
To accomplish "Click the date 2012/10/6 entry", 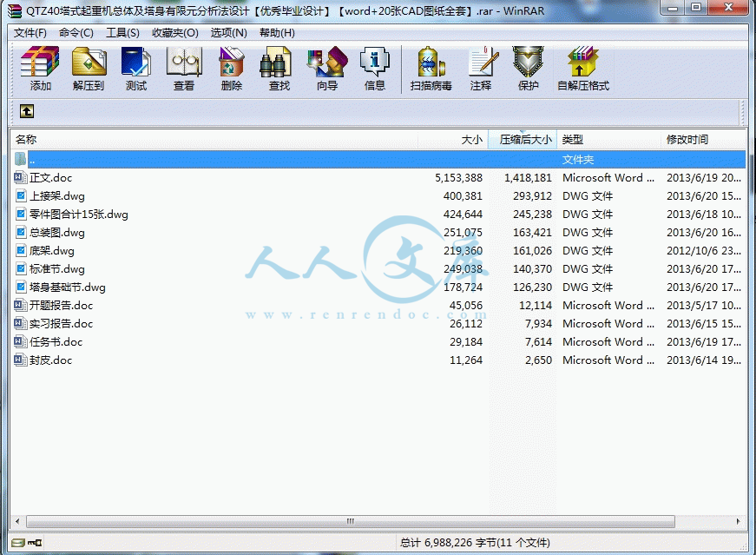I will [704, 250].
